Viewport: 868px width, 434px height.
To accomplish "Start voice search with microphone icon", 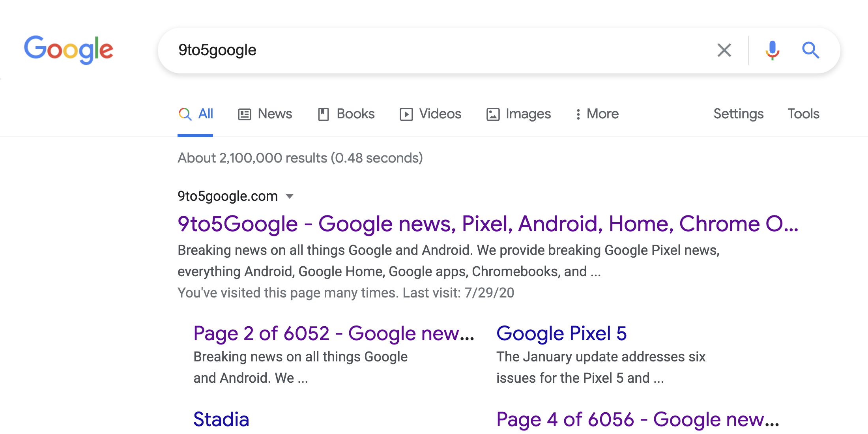I will pyautogui.click(x=772, y=50).
